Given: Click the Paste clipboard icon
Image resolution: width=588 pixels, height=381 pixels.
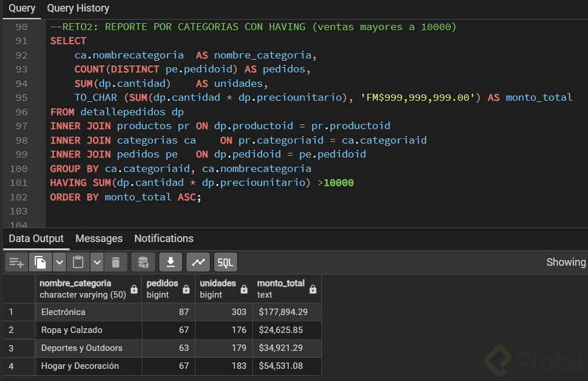Looking at the screenshot, I should [78, 263].
